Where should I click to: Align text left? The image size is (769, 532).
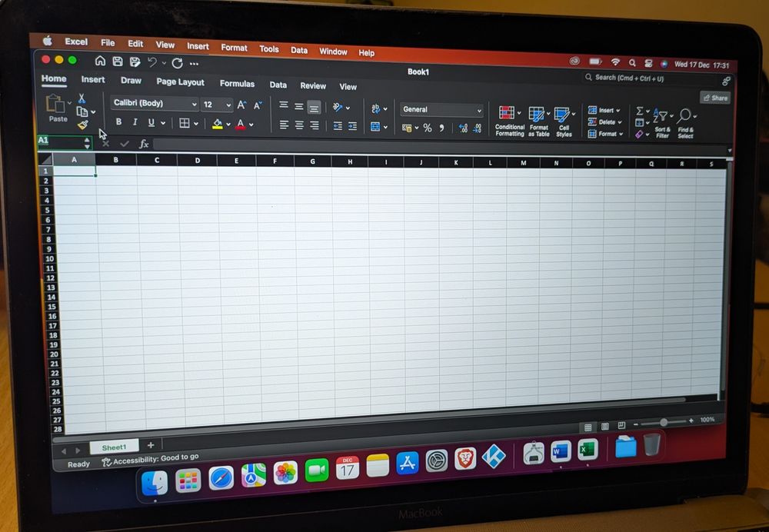284,125
